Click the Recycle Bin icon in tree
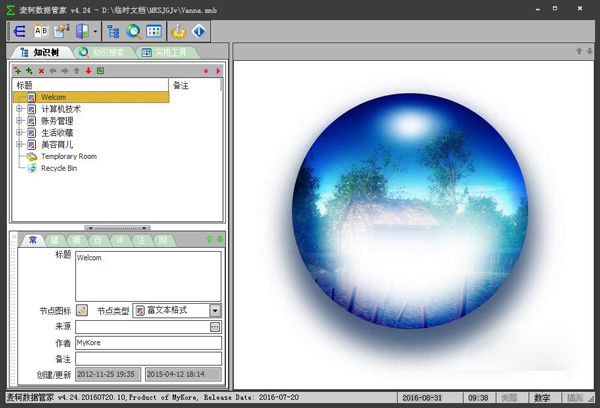Image resolution: width=600 pixels, height=408 pixels. [x=32, y=168]
